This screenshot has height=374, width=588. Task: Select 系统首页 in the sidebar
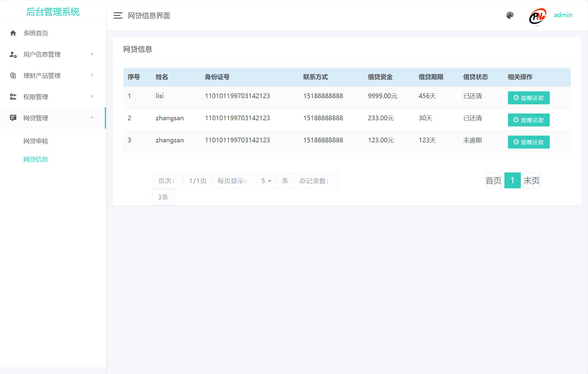35,33
